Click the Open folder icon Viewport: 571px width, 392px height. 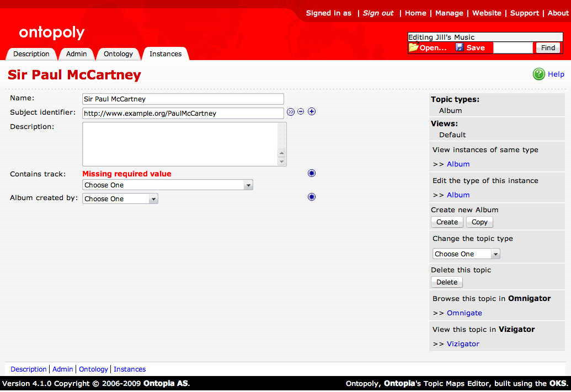pyautogui.click(x=414, y=47)
